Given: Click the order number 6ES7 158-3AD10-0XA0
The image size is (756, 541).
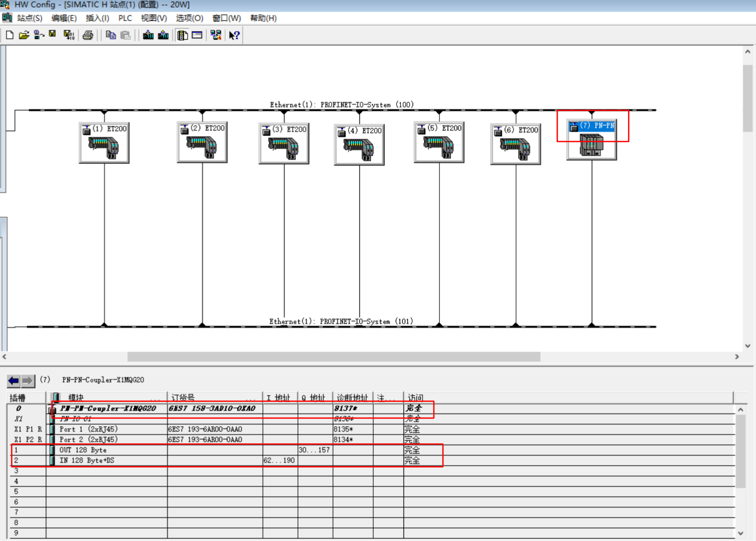Looking at the screenshot, I should tap(215, 409).
